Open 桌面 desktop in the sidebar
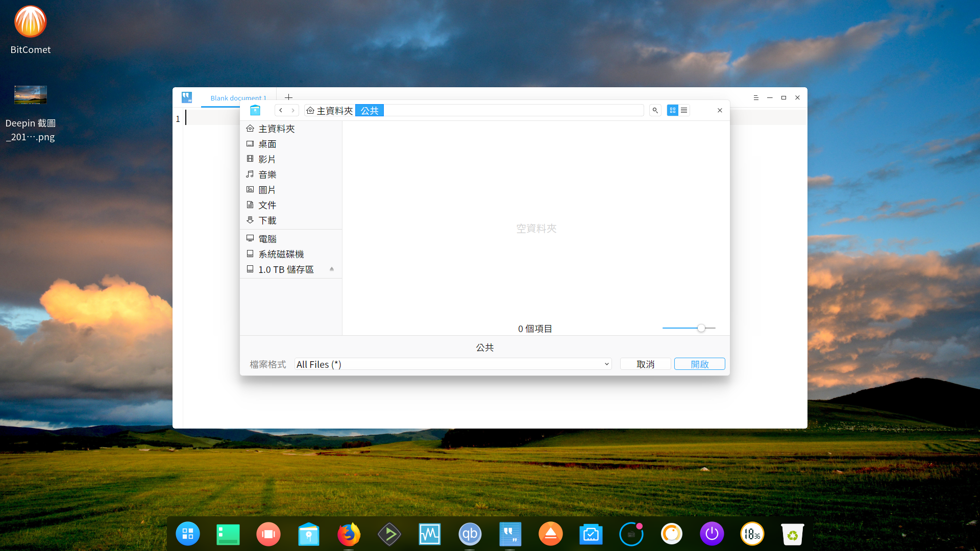980x551 pixels. tap(267, 143)
